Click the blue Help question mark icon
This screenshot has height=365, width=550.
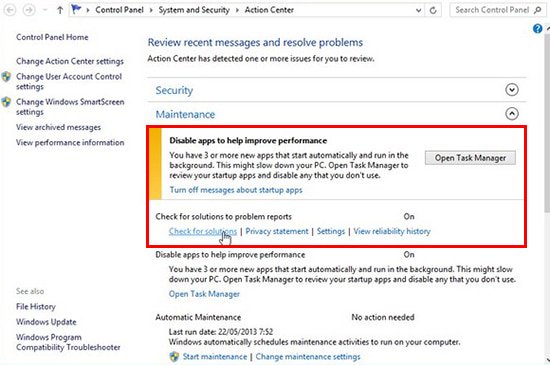pos(537,29)
